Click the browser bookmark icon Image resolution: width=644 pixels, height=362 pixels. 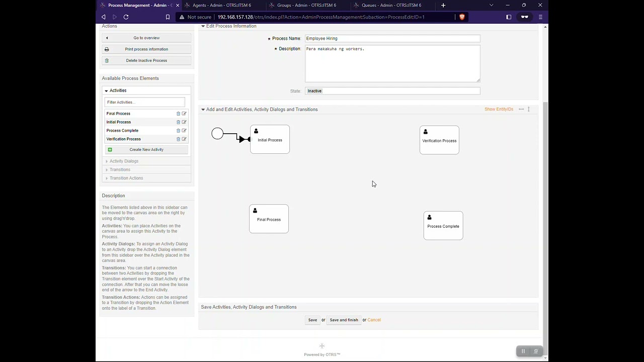coord(168,17)
